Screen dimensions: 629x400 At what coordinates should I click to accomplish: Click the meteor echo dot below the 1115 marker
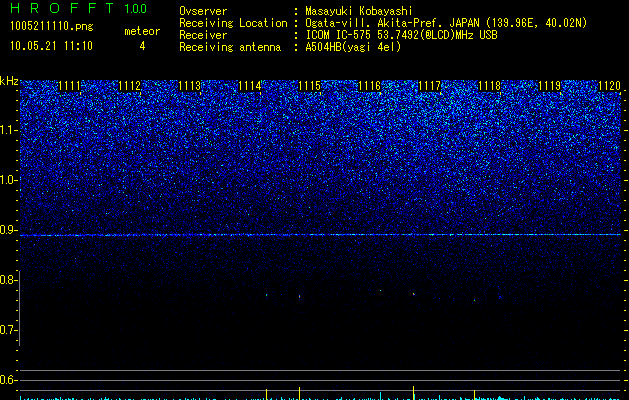[299, 296]
